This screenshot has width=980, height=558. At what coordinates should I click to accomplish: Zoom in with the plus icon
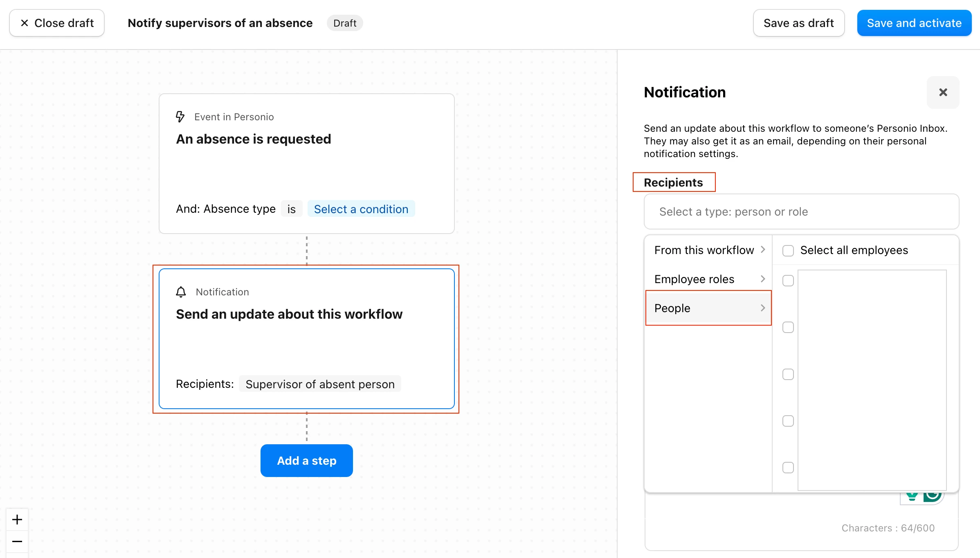[17, 520]
